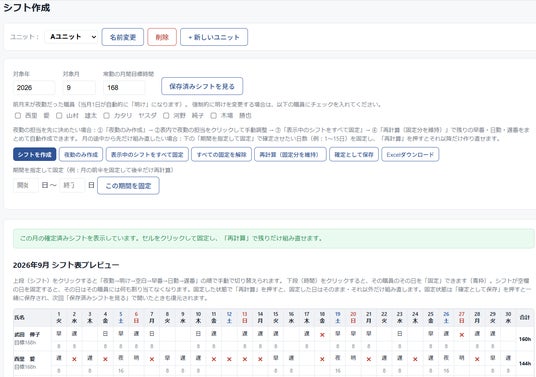Screen dimensions: 536x377
Task: Click 表示中のシフトをすべて固定 button
Action: coord(147,154)
